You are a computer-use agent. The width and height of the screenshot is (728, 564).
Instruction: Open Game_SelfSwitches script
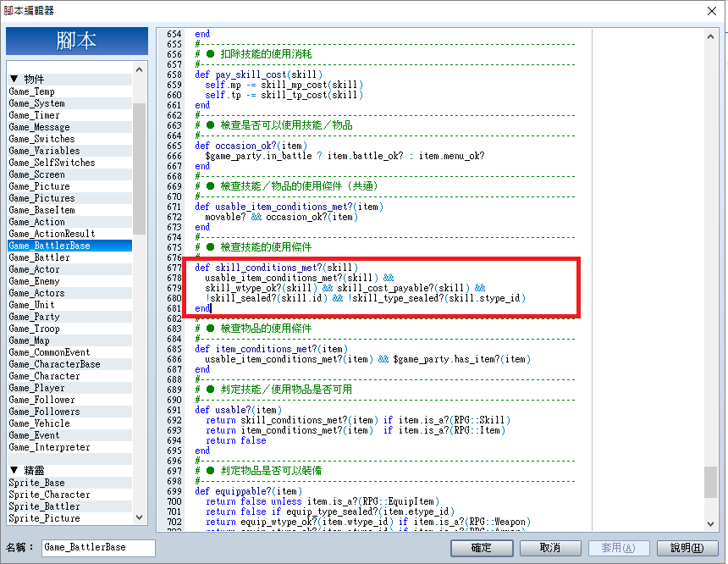(x=69, y=163)
